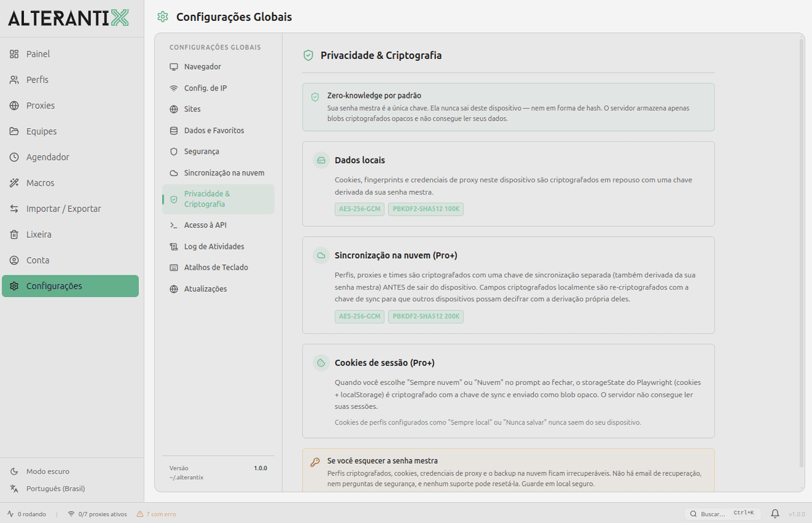This screenshot has height=523, width=812.
Task: Open Sincronização na nuvem settings
Action: 218,173
